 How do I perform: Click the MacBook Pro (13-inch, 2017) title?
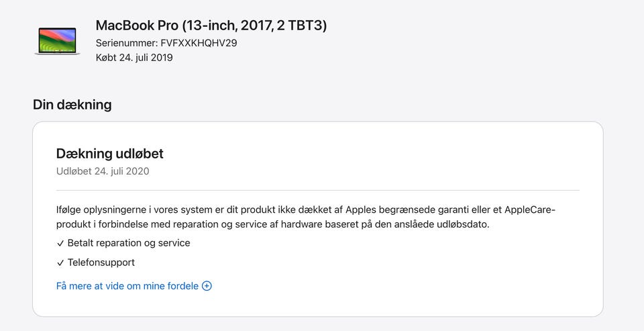coord(211,26)
